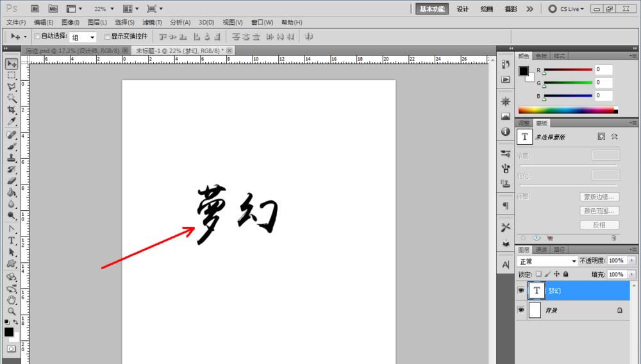
Task: Click the R value input field
Action: coord(603,69)
